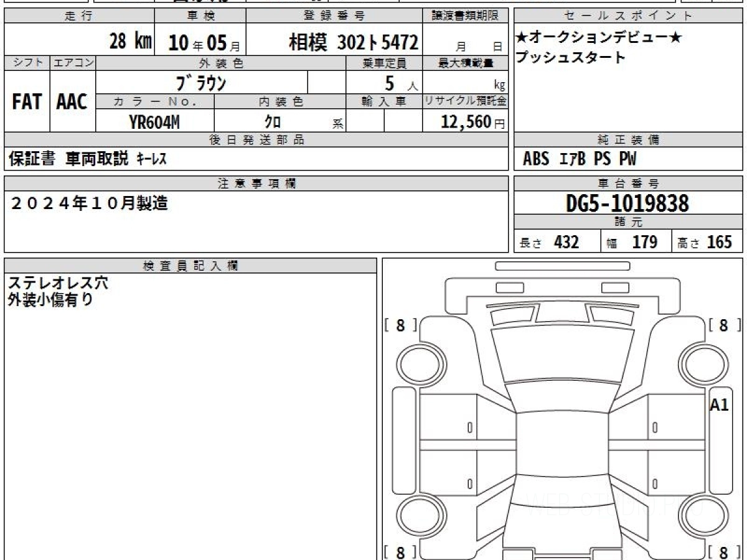Select the 12,560円 recycle deposit
The width and height of the screenshot is (747, 560).
[x=472, y=122]
